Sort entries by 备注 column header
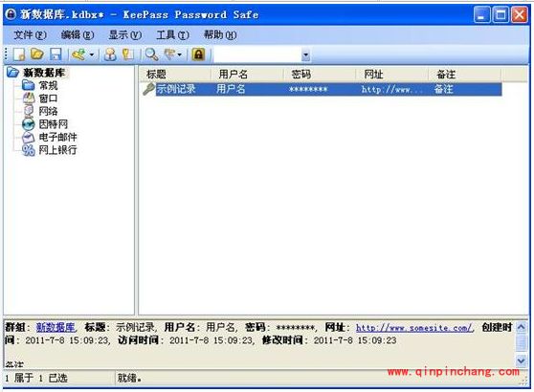This screenshot has width=534, height=392. coord(464,75)
